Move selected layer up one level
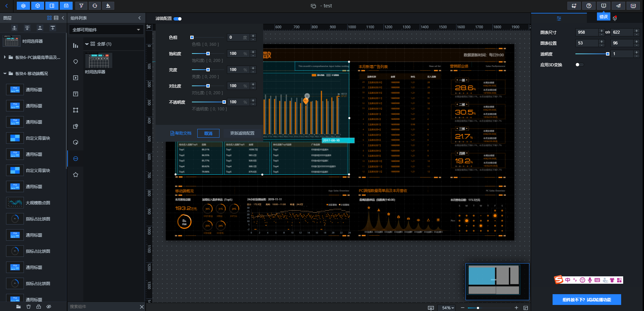This screenshot has height=311, width=644. pos(40,28)
